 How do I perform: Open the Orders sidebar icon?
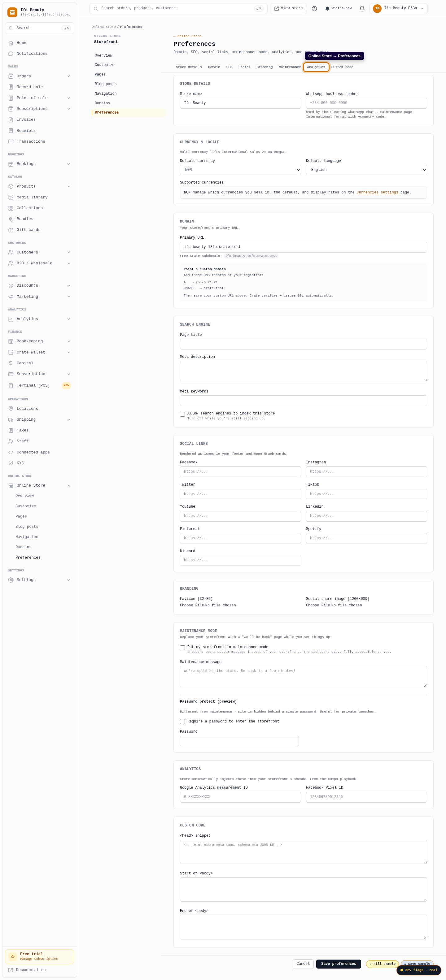[11, 76]
